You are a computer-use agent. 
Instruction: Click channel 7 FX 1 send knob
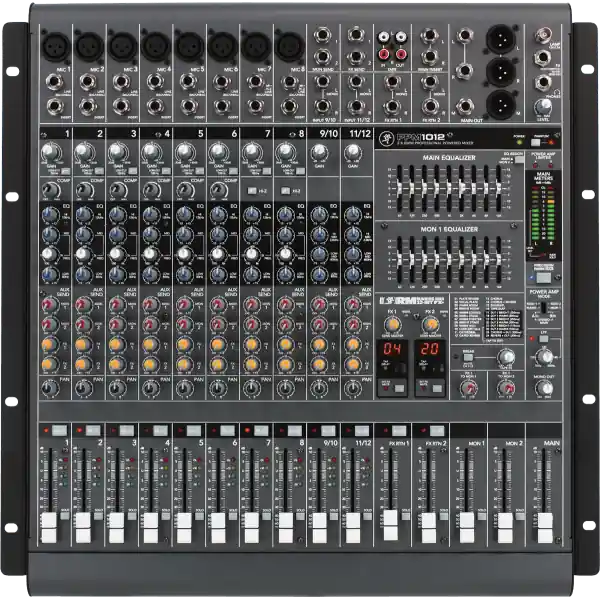click(252, 344)
